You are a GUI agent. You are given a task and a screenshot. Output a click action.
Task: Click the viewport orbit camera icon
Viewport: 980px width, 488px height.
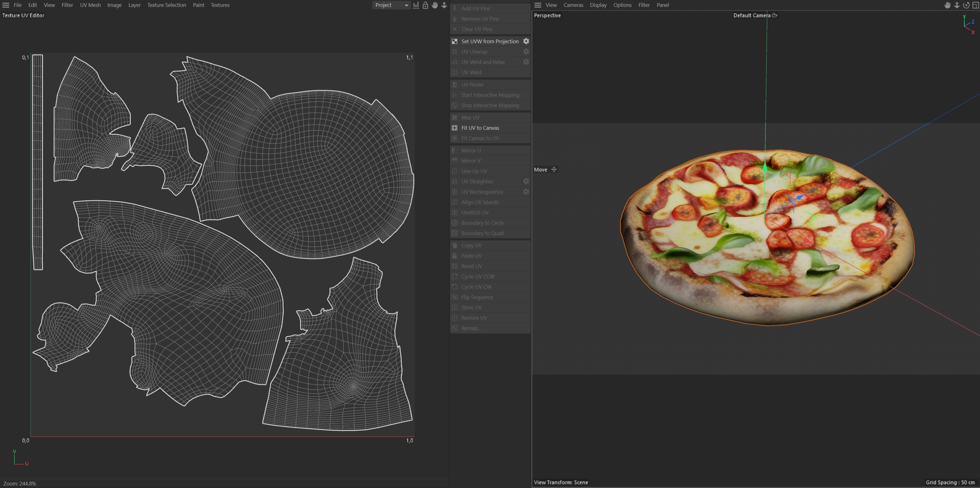click(966, 5)
